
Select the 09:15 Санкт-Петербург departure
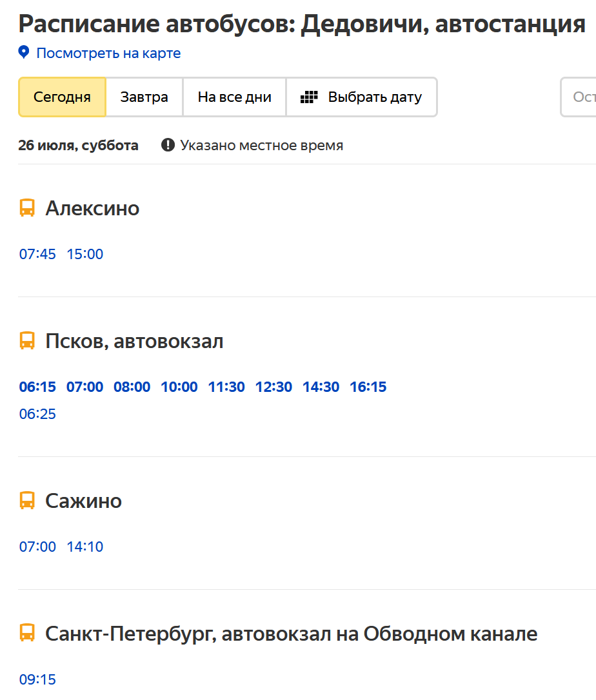tap(37, 679)
